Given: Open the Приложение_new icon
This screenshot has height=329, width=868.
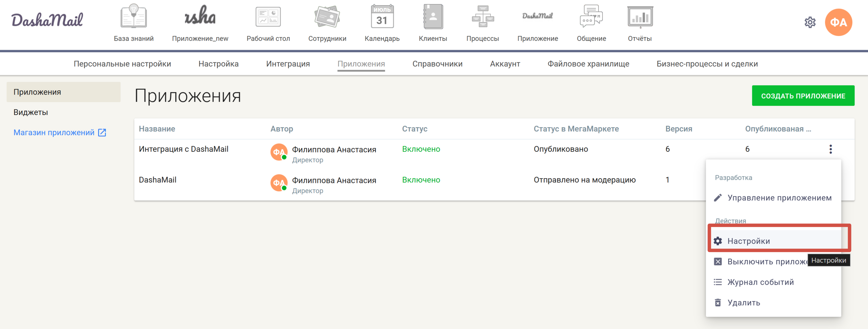Looking at the screenshot, I should [x=200, y=15].
